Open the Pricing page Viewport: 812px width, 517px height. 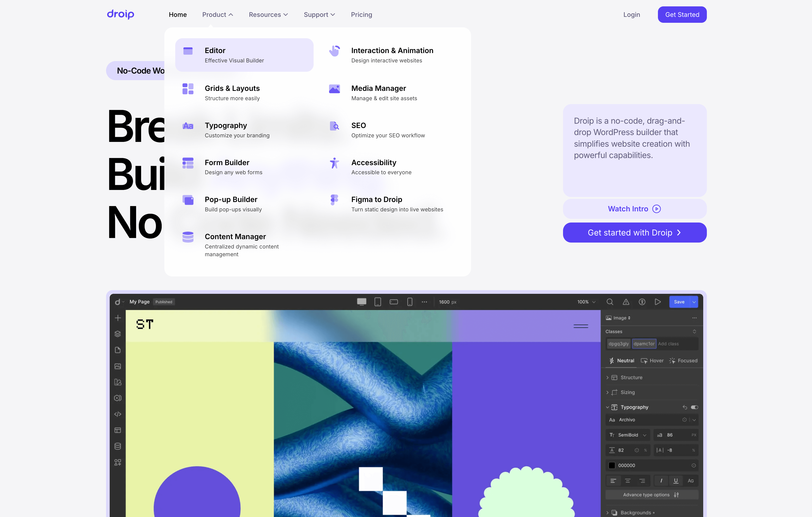coord(361,15)
